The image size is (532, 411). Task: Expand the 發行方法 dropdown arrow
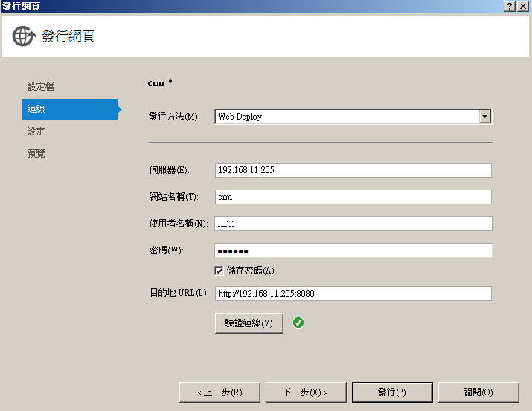485,116
